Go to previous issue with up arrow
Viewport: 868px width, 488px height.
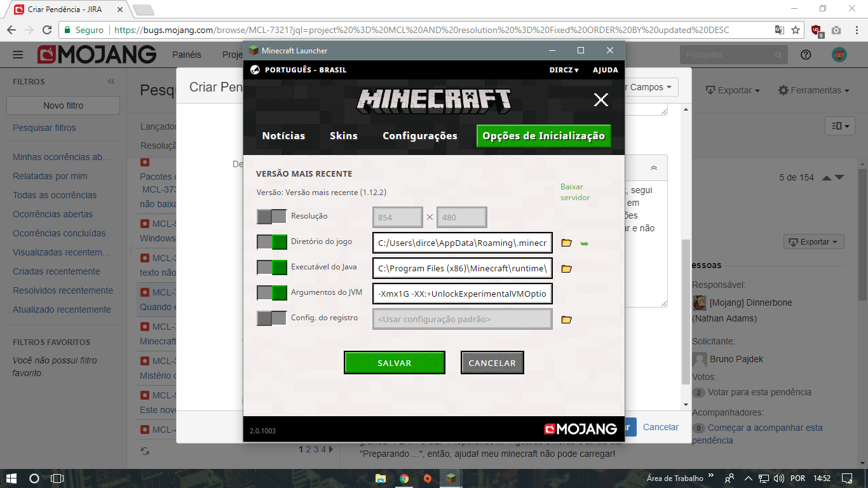coord(827,177)
